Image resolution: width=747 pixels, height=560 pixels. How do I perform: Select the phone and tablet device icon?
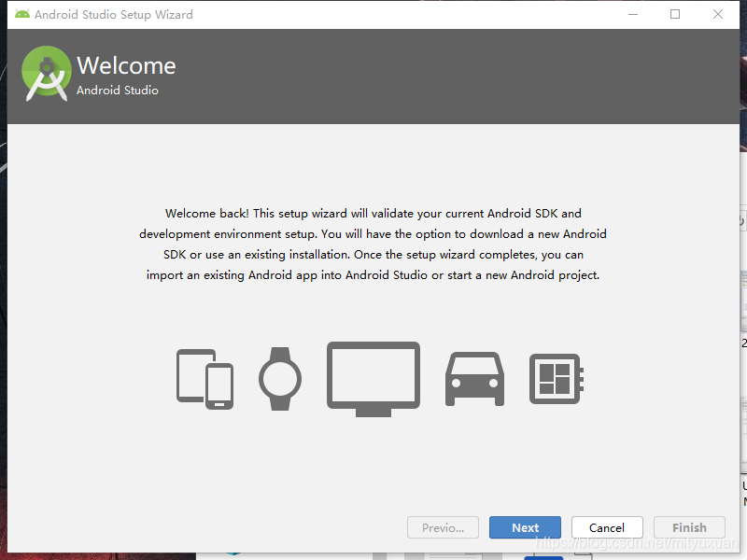tap(204, 378)
